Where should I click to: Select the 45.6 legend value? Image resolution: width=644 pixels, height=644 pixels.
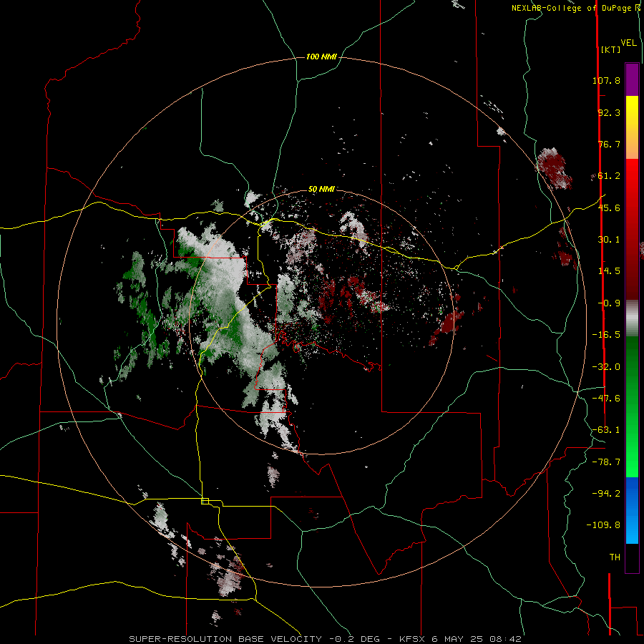tap(609, 208)
